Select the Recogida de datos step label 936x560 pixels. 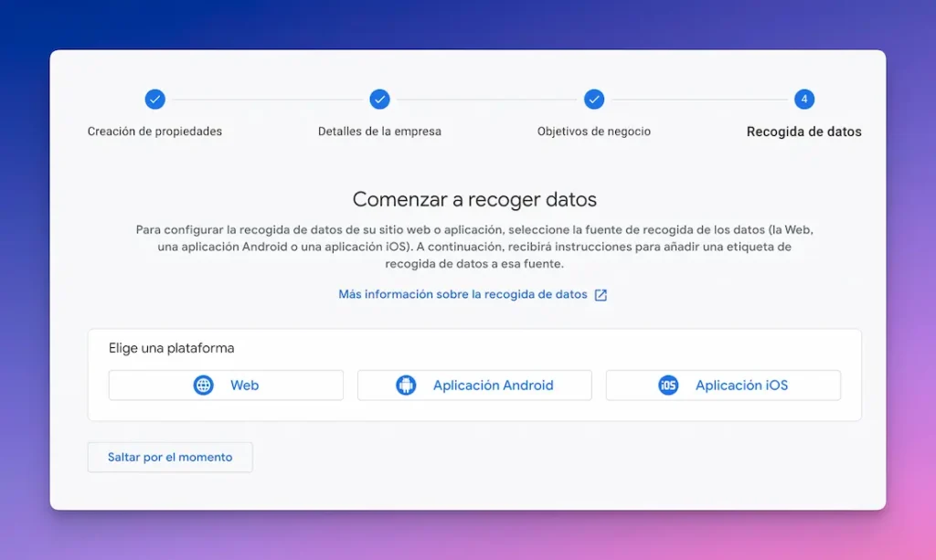pyautogui.click(x=803, y=132)
